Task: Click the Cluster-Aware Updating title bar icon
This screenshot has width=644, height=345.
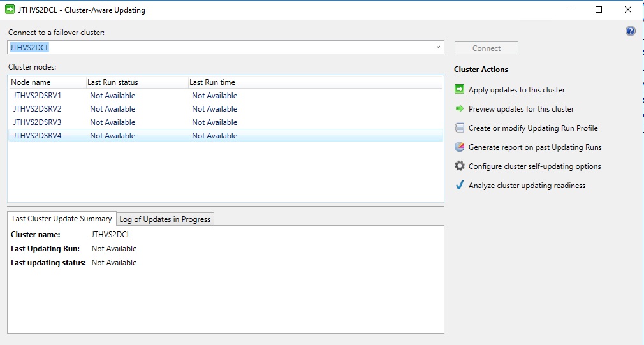Action: 10,10
